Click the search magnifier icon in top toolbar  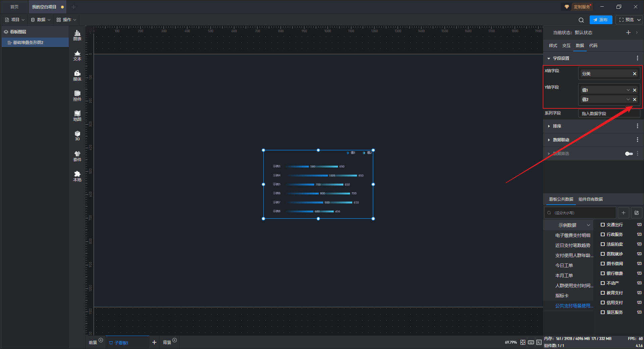[x=581, y=20]
